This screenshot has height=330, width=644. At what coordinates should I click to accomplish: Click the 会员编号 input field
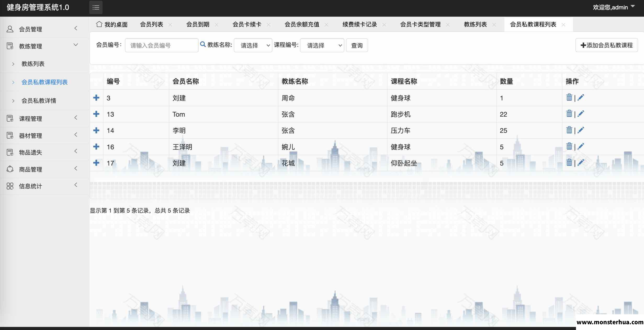[x=162, y=45]
